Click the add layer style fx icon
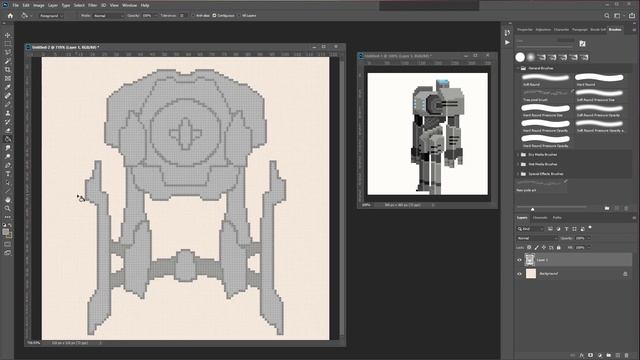Screen dimensions: 640x360 point(582,356)
